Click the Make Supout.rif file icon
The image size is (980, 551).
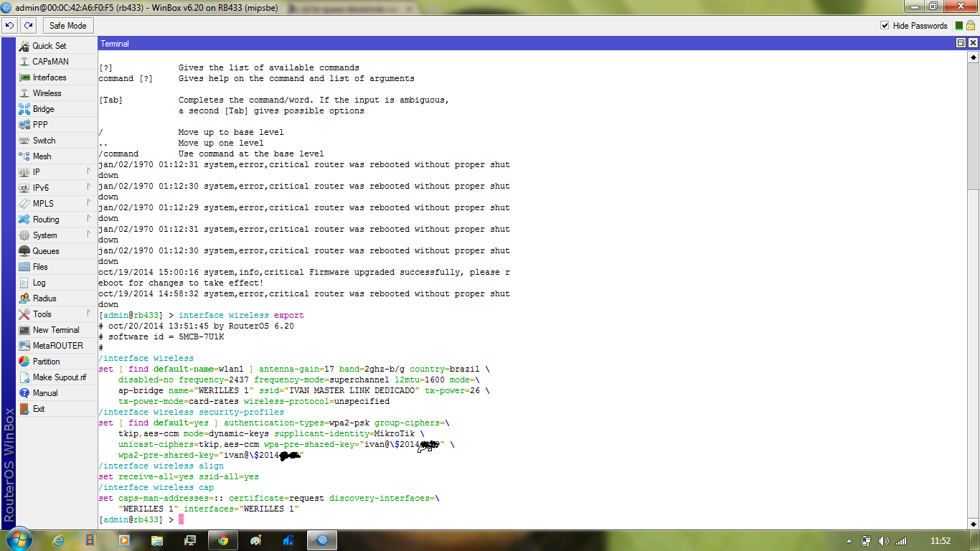tap(24, 377)
